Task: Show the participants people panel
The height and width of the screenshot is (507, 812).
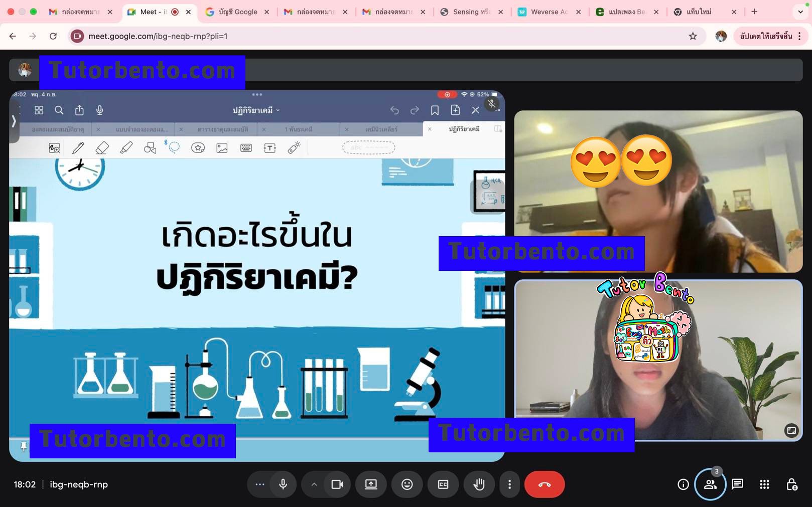Action: [710, 484]
